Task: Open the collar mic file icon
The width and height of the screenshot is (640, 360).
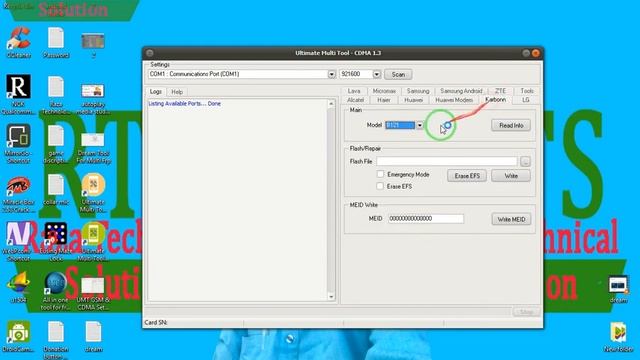Action: click(x=56, y=189)
